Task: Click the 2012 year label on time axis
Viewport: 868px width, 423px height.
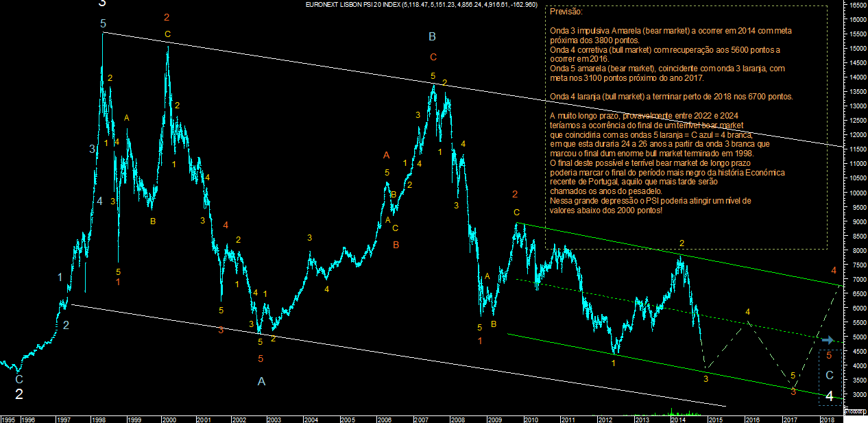Action: tap(605, 418)
